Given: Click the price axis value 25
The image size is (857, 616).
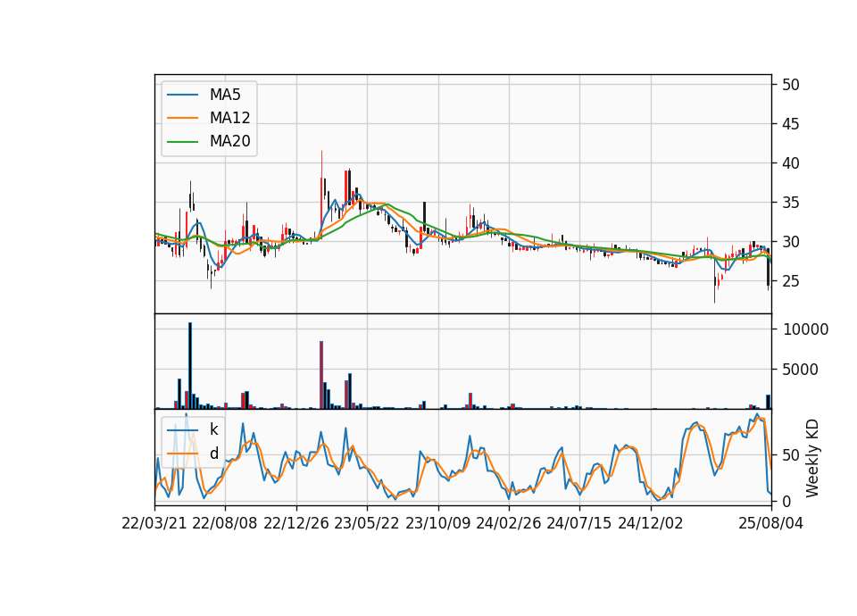Looking at the screenshot, I should [791, 281].
